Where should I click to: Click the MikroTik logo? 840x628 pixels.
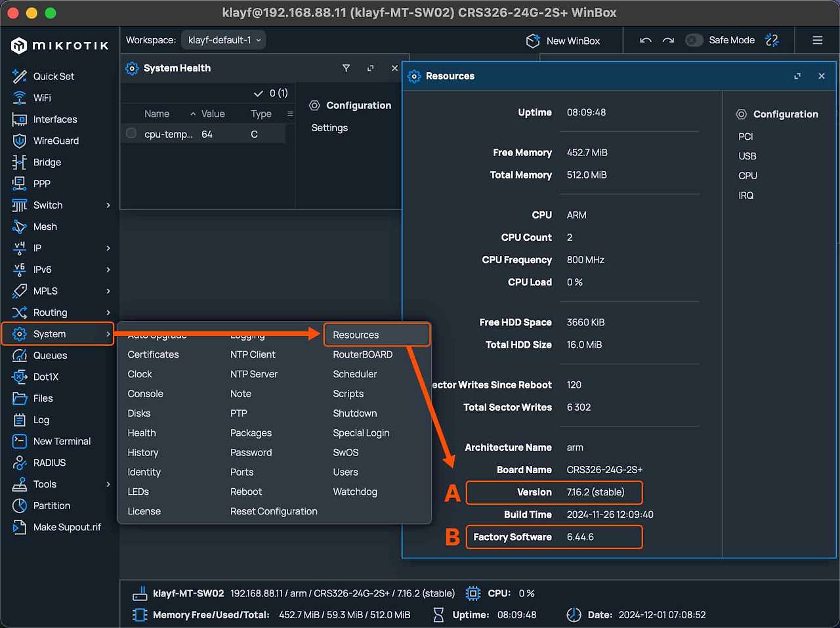(60, 45)
